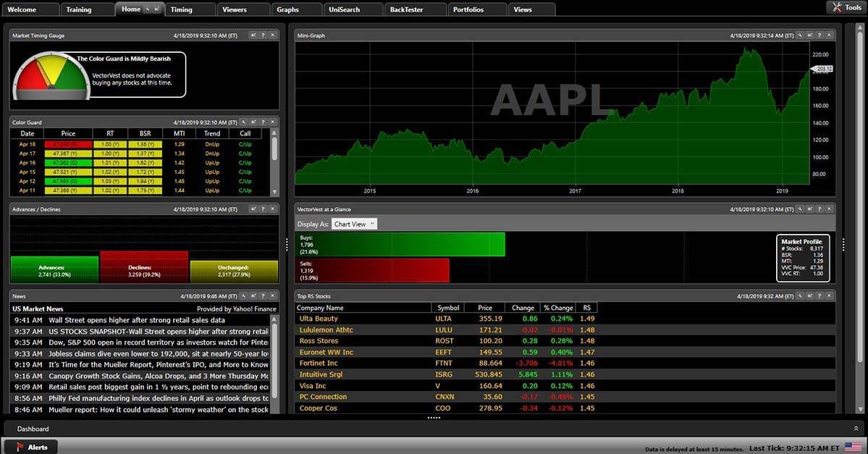The image size is (868, 454).
Task: Open the Color Guard panel settings icon
Action: (244, 122)
